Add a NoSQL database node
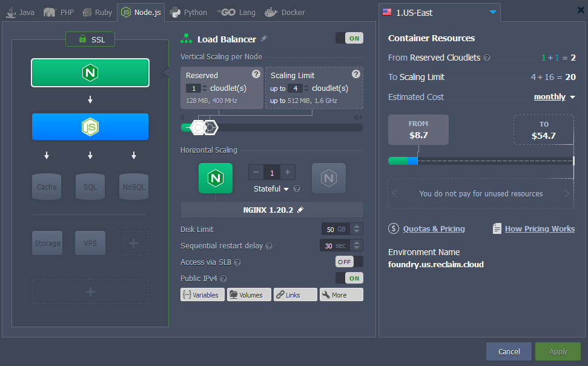This screenshot has height=366, width=588. pyautogui.click(x=134, y=187)
